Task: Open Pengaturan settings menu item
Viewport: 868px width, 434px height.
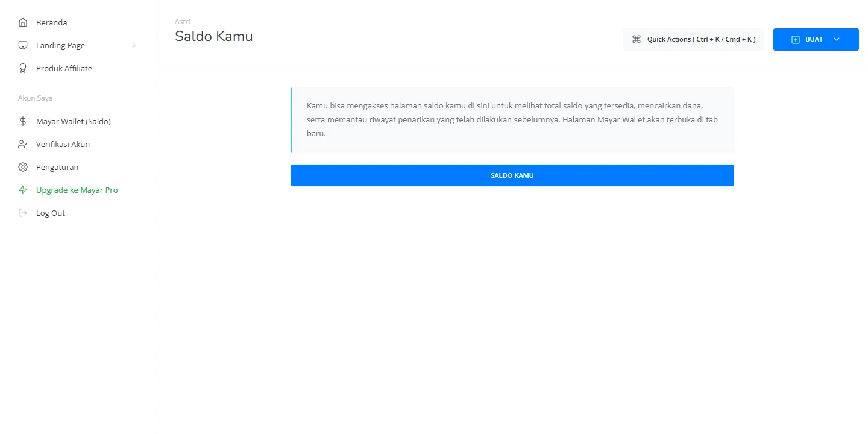Action: [57, 167]
